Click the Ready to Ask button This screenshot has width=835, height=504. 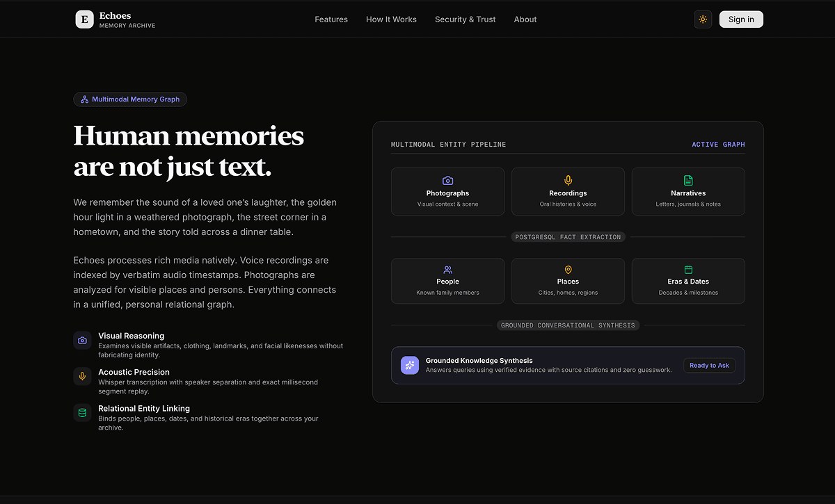(x=709, y=366)
